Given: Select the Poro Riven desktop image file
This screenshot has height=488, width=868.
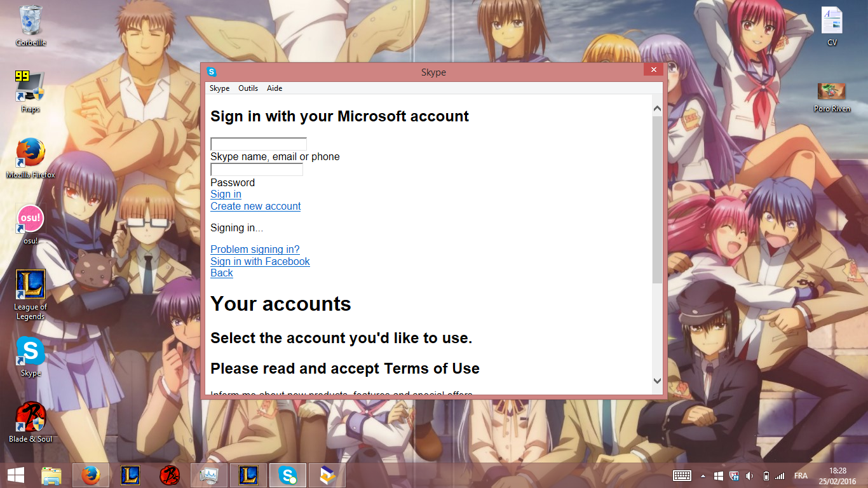Looking at the screenshot, I should pyautogui.click(x=832, y=97).
